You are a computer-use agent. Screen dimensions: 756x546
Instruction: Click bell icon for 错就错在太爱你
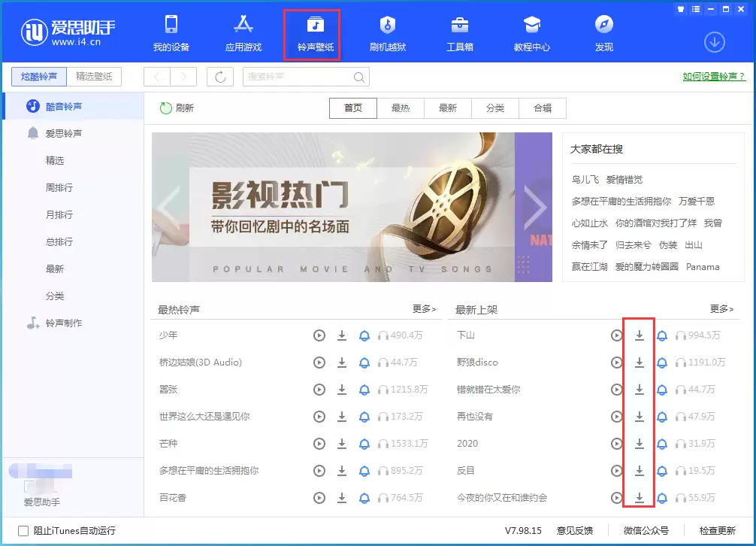(x=662, y=390)
